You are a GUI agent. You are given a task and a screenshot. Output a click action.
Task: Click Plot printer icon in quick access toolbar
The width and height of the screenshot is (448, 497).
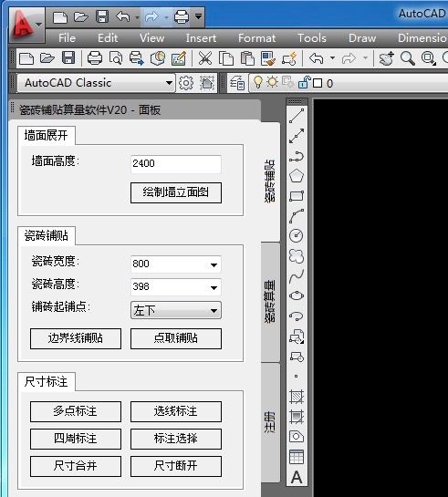pos(182,16)
